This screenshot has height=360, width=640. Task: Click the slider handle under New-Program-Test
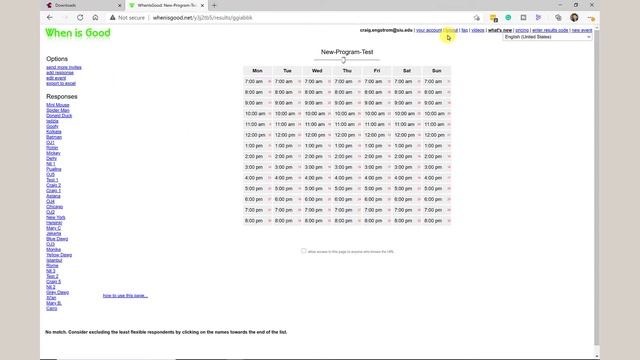click(344, 60)
